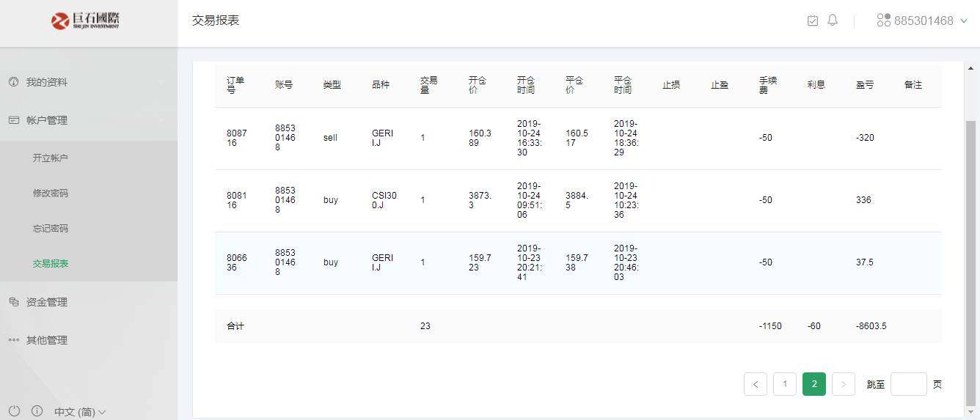Click the 336 profit value
The width and height of the screenshot is (980, 420).
click(x=863, y=200)
